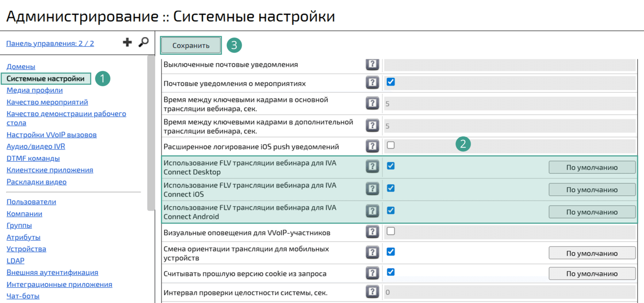Open help icon for Расширенное логирование iOS push
Screen dimensions: 644x303
pyautogui.click(x=372, y=146)
